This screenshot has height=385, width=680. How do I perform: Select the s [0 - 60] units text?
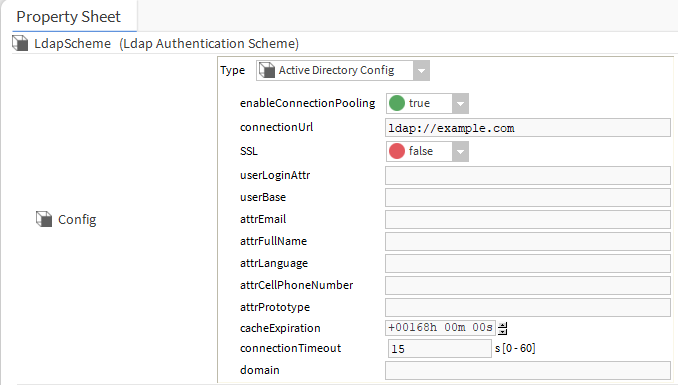click(515, 348)
